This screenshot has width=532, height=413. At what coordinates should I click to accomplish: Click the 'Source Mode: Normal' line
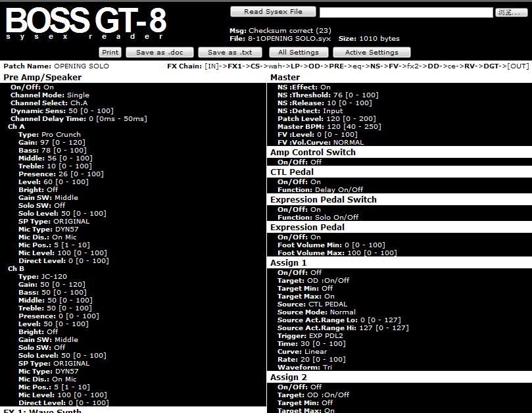tap(316, 312)
